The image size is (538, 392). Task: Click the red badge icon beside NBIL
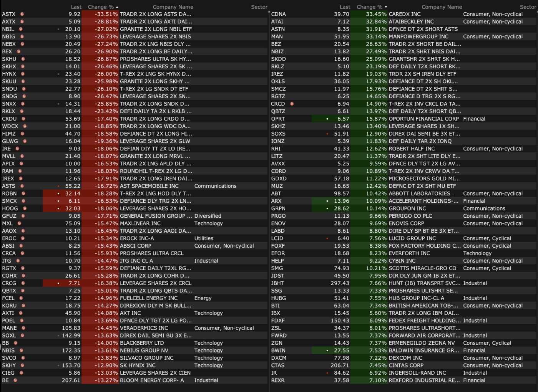point(21,29)
